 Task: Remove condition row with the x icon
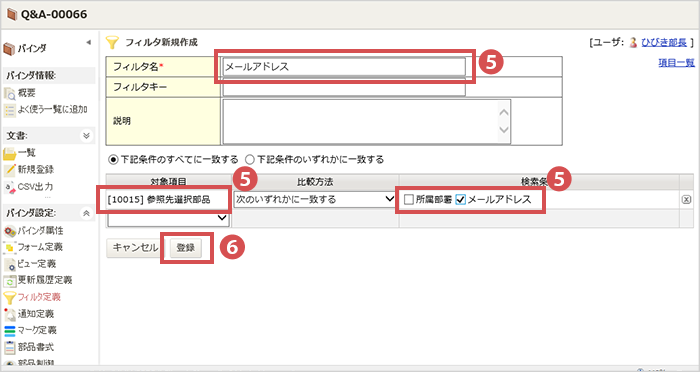click(686, 200)
